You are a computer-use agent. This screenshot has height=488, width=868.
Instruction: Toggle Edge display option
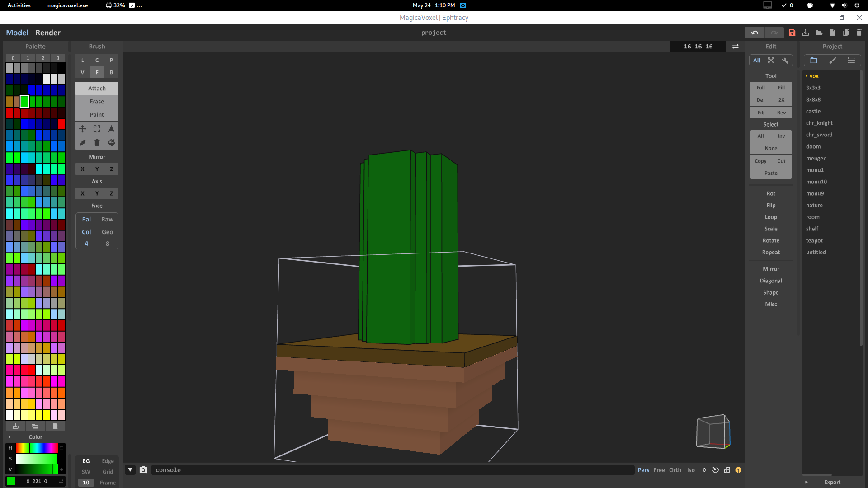click(x=108, y=461)
